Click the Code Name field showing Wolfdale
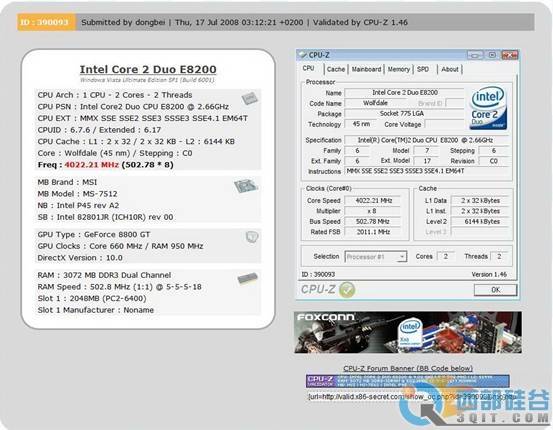Screen dimensions: 553x430 click(x=375, y=103)
